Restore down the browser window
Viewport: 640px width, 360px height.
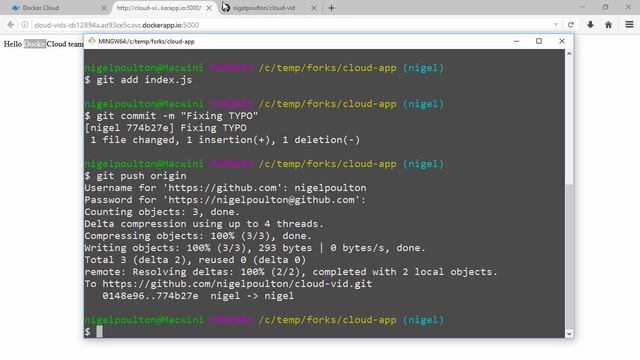605,7
